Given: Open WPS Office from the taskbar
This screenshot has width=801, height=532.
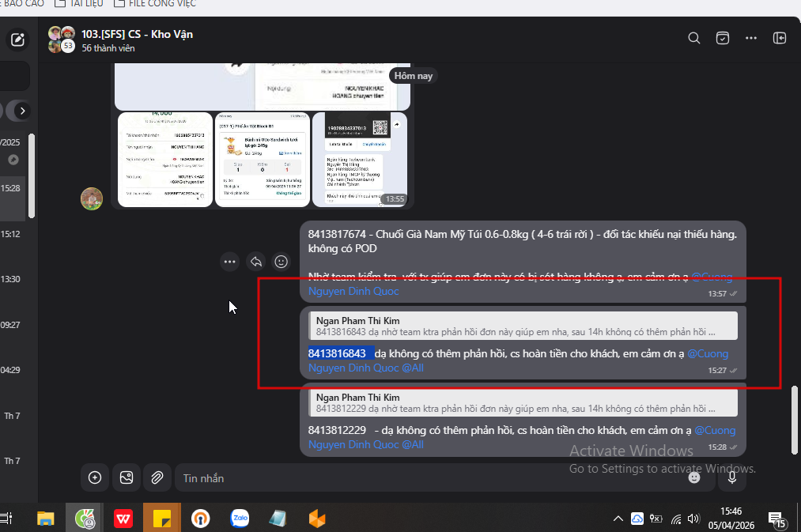Looking at the screenshot, I should tap(123, 519).
